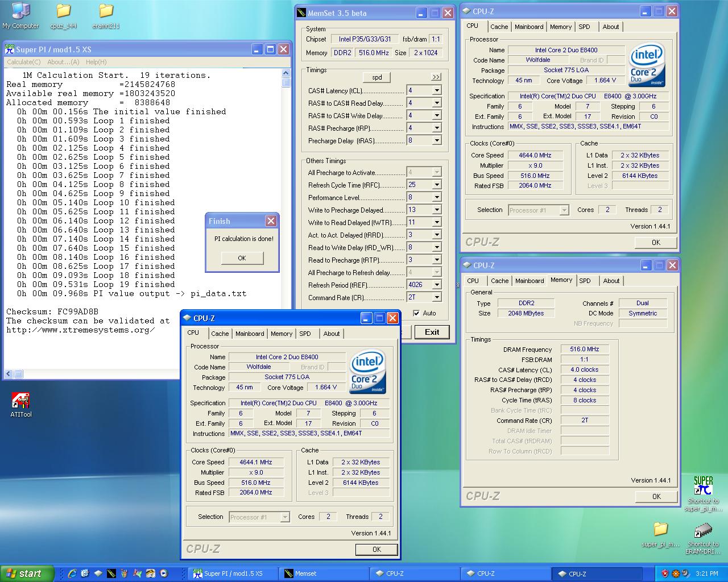Viewport: 728px width, 582px height.
Task: Open the Act. to Act. Delayed (tRRD) dropdown
Action: click(437, 235)
